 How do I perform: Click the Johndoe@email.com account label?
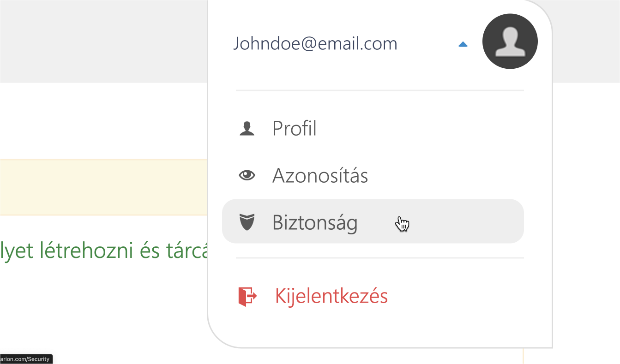(315, 43)
